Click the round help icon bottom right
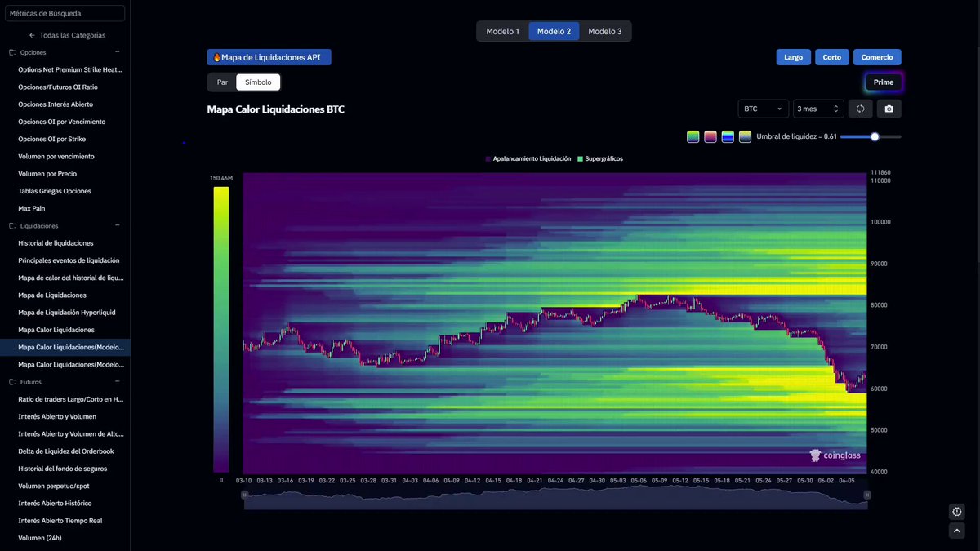Screen dimensions: 980x551 pyautogui.click(x=957, y=511)
